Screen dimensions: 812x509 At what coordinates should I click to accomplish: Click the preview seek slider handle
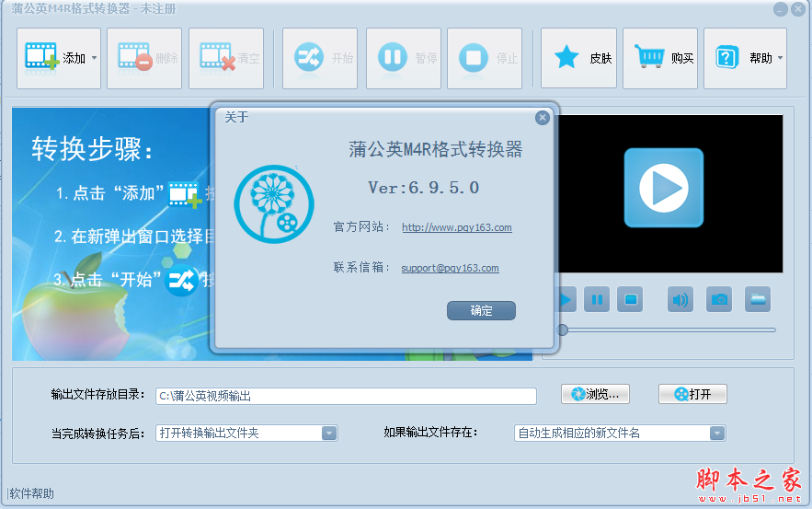point(563,330)
